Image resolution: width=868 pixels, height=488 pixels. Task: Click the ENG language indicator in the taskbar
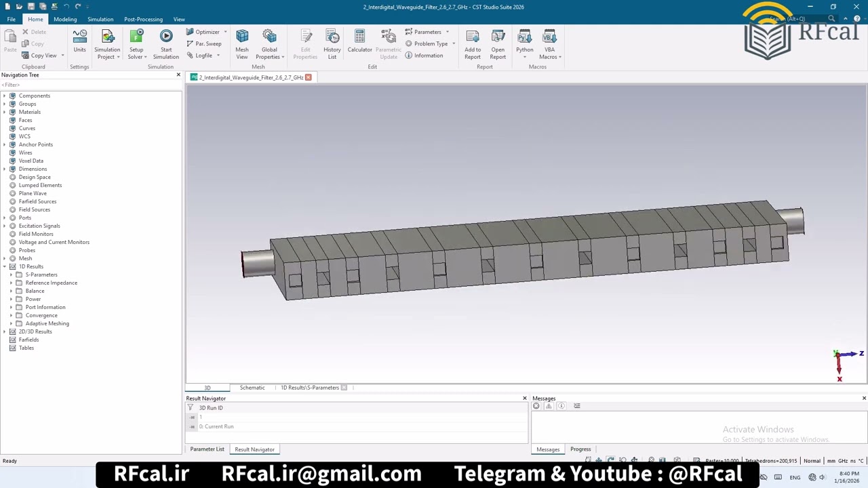(x=795, y=477)
